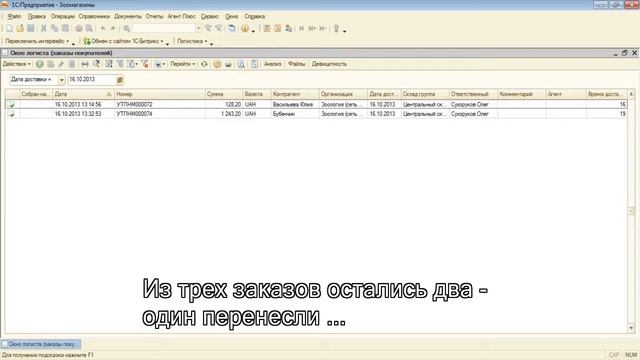Open the comparison type dropdown arrow beside Дата доставки
The image size is (640, 360).
[x=61, y=80]
